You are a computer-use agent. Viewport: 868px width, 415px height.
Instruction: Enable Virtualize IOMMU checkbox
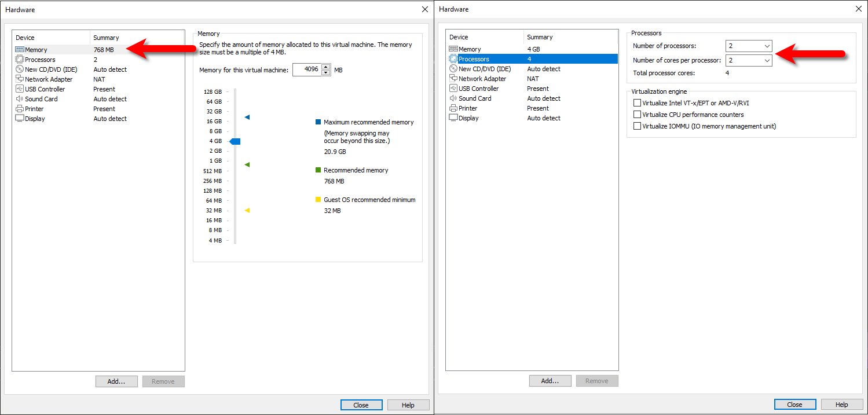coord(638,126)
